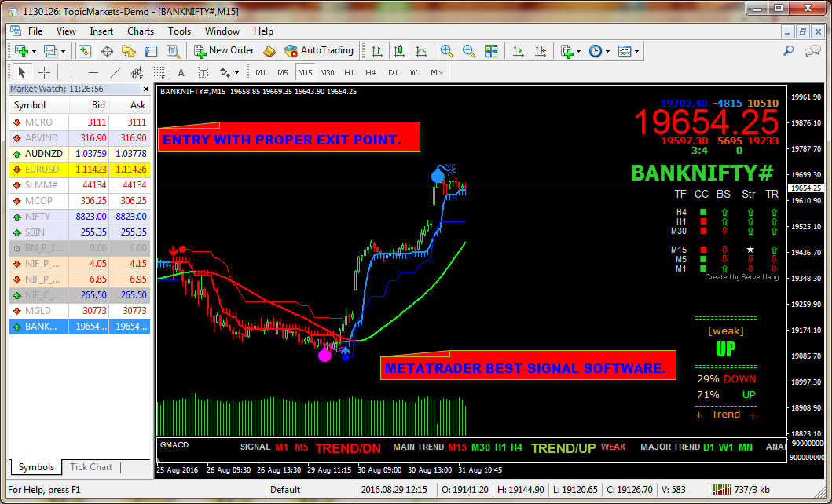Screen dimensions: 832x504
Task: Open the Terminal panel icon
Action: tap(151, 51)
